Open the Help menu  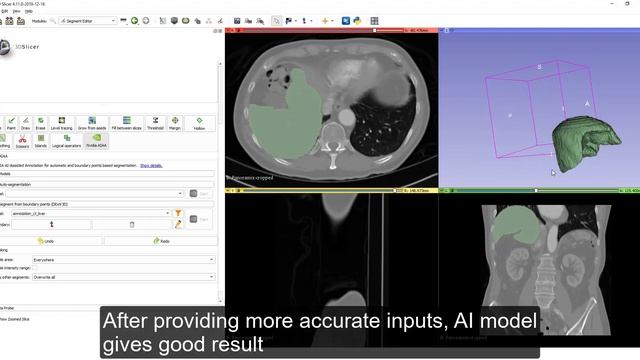29,11
